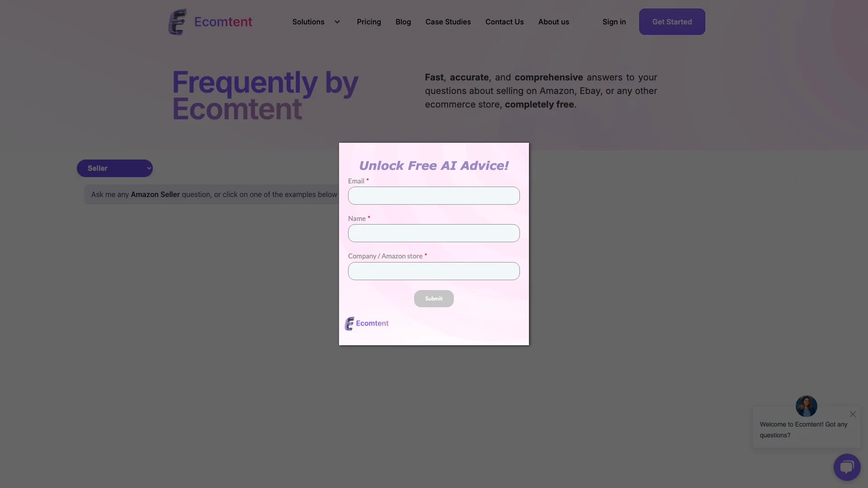The width and height of the screenshot is (868, 488).
Task: Click the About us navigation link
Action: coord(553,21)
